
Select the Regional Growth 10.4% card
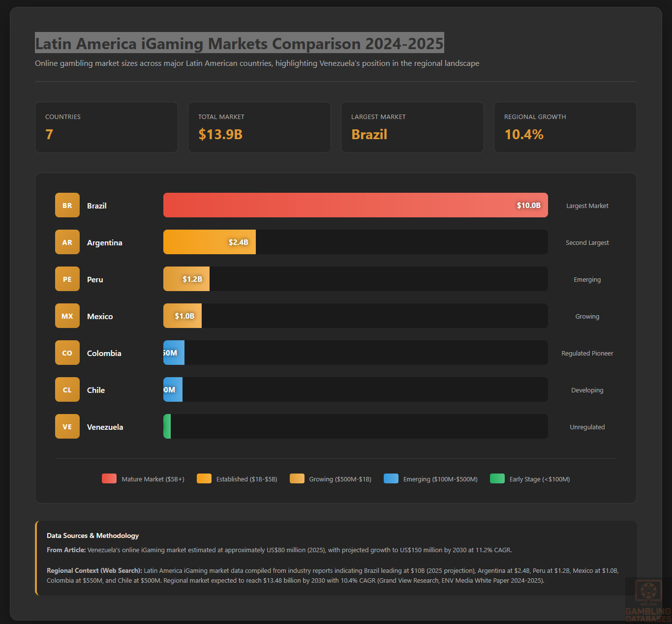point(565,127)
